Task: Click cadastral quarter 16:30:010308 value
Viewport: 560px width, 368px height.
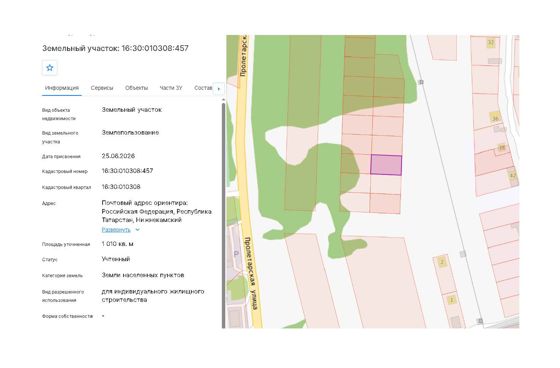Action: (121, 187)
